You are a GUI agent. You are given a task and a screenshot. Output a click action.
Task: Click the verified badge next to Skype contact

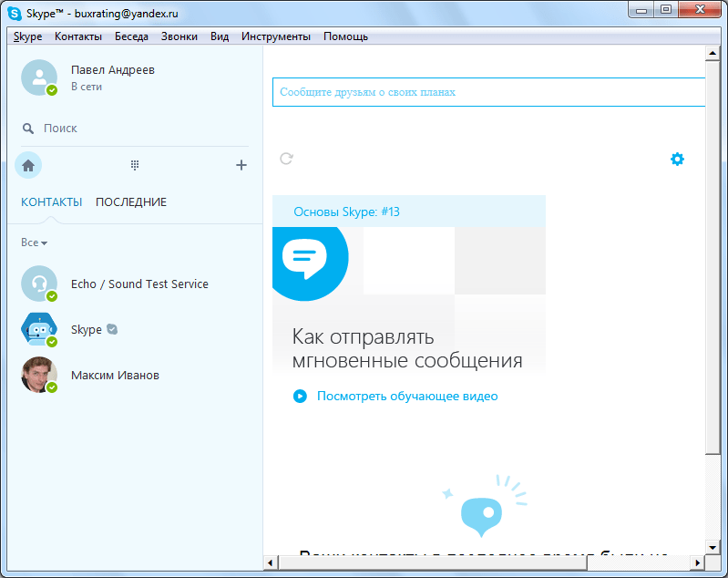112,329
